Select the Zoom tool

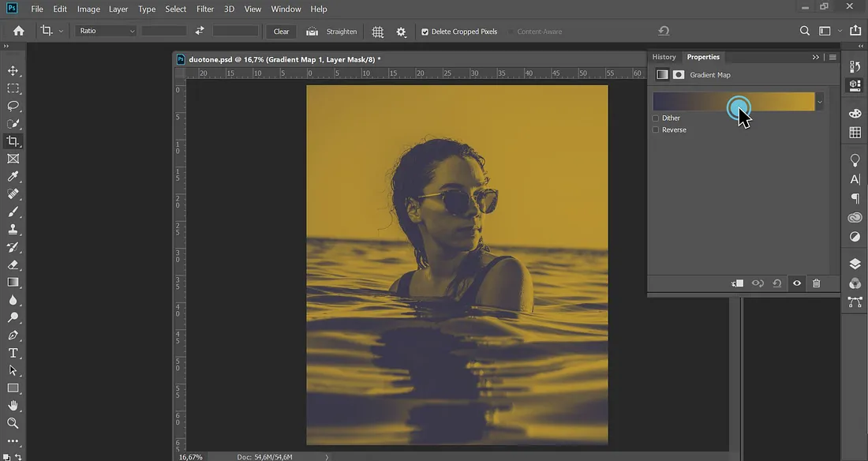pos(13,423)
